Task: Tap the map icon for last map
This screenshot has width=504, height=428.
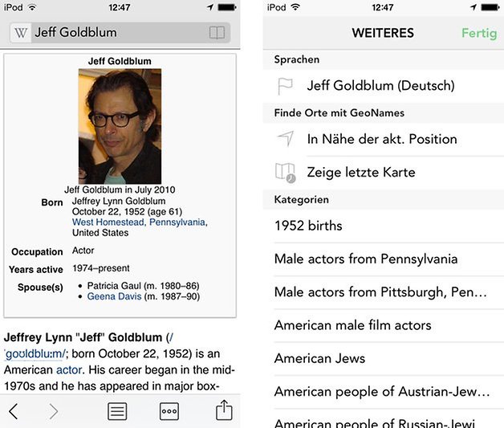Action: point(286,173)
